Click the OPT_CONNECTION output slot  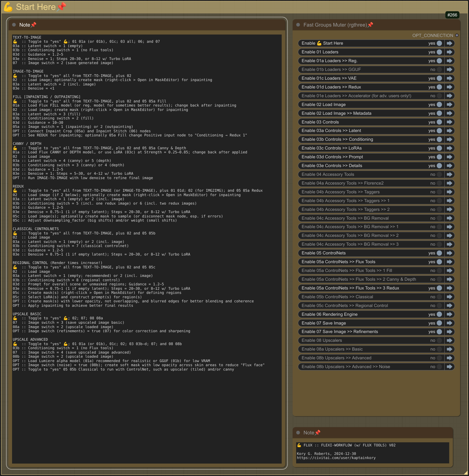(457, 35)
